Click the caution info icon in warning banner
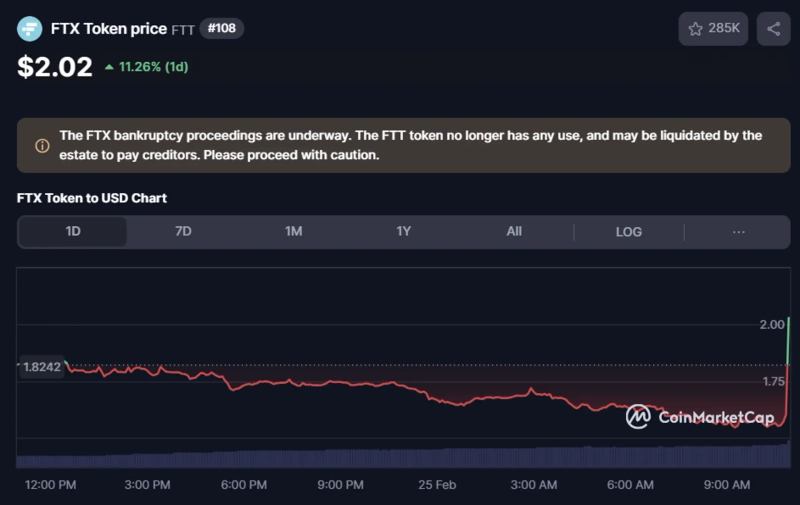This screenshot has width=800, height=505. tap(42, 146)
